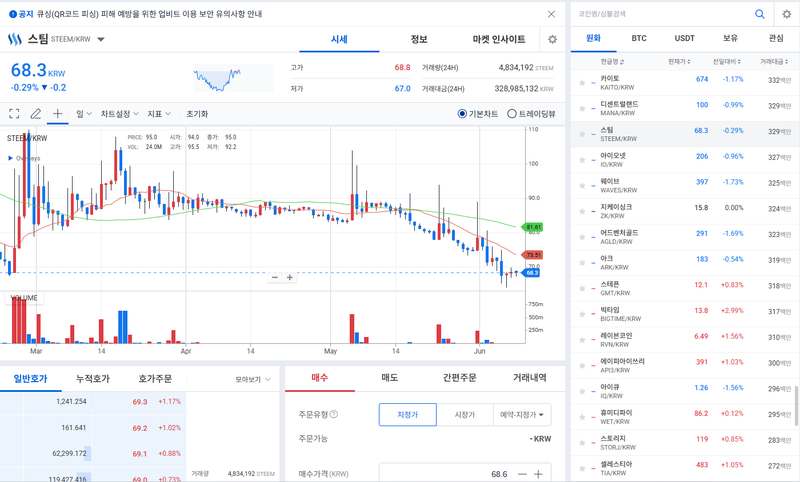Star IO/KRW as favorite
Image resolution: width=800 pixels, height=482 pixels.
pos(582,160)
